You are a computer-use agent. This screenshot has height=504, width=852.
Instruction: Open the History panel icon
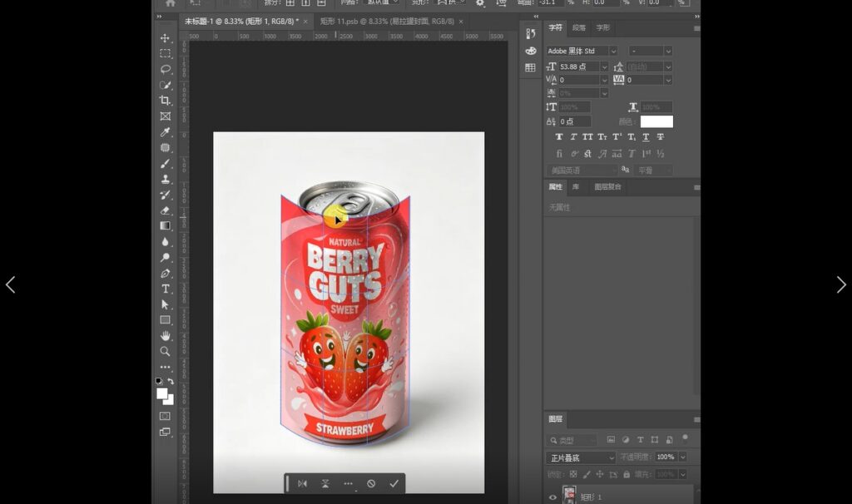point(530,33)
